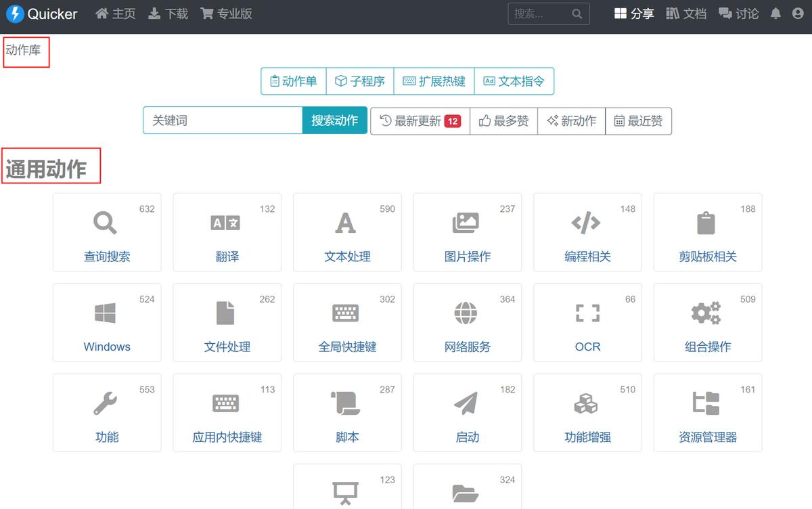Sort actions by 最多赞
This screenshot has height=509, width=812.
[503, 120]
